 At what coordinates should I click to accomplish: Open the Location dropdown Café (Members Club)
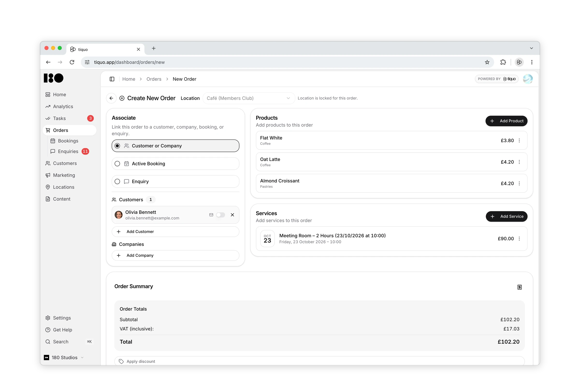point(249,98)
